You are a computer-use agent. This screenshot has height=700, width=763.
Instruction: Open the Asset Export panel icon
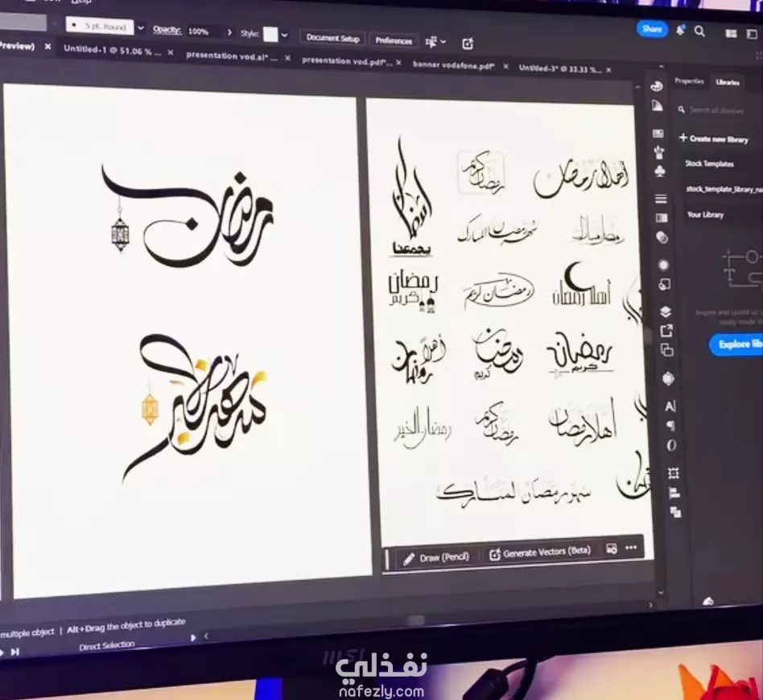coord(666,331)
